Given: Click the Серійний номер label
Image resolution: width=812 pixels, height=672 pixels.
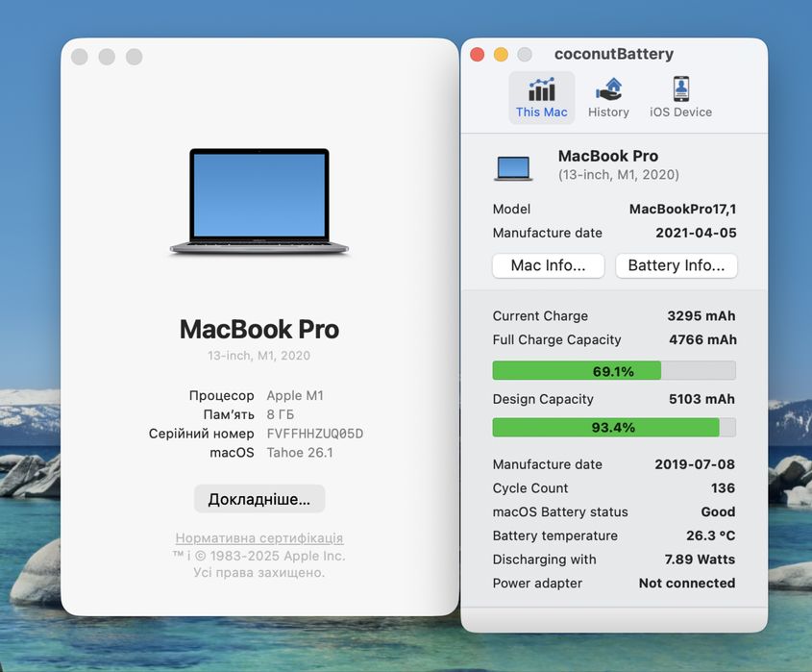Looking at the screenshot, I should tap(202, 434).
